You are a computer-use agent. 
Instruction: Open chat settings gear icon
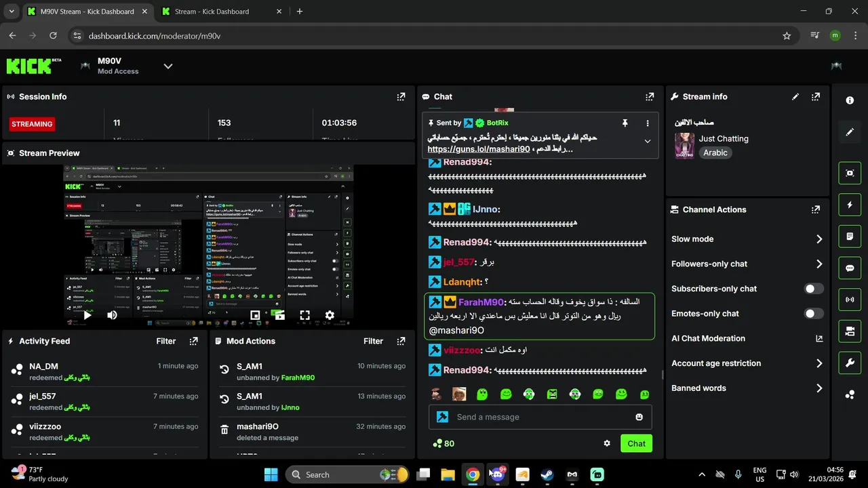pos(607,443)
